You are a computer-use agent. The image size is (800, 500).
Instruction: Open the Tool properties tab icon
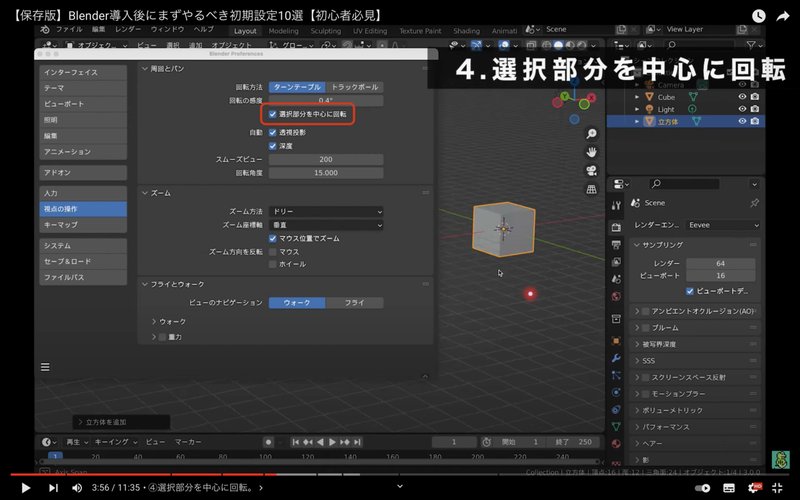616,205
